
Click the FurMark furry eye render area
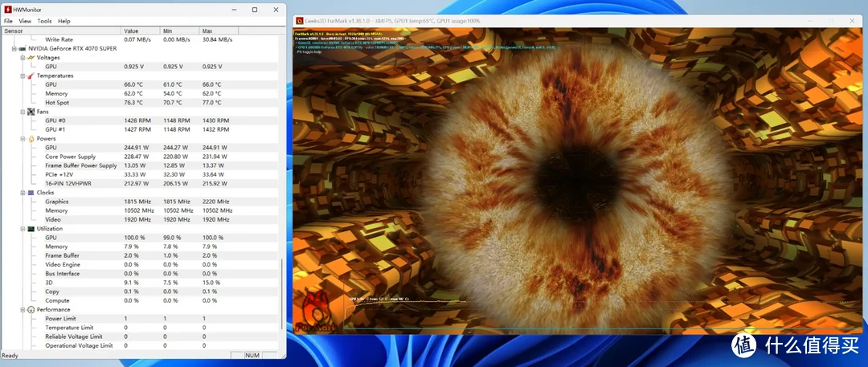[578, 181]
